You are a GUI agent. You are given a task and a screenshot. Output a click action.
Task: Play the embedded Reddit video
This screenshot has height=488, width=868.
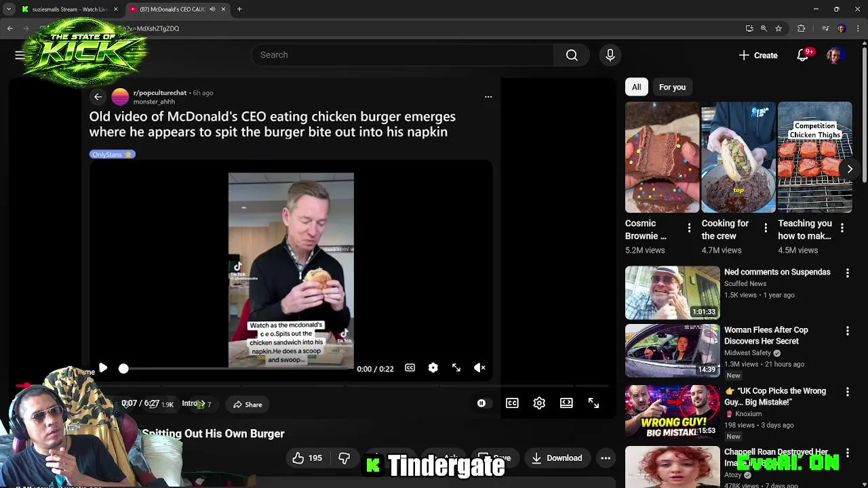(x=102, y=368)
